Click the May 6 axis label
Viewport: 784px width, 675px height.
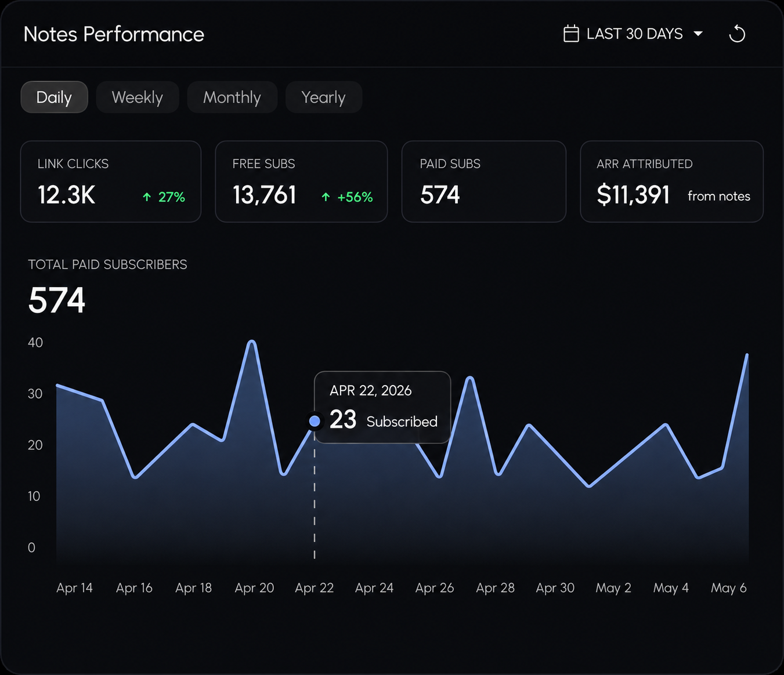tap(729, 588)
